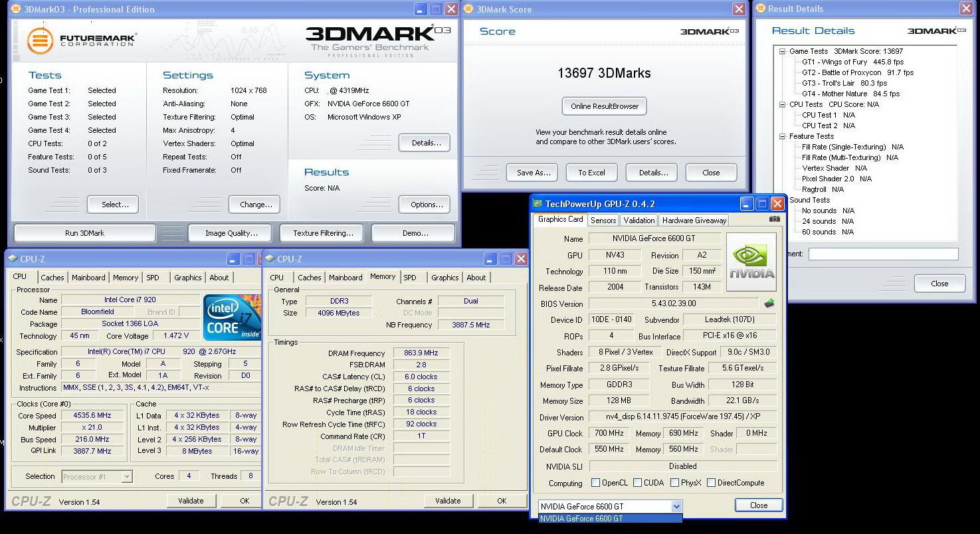Image resolution: width=980 pixels, height=534 pixels.
Task: Click the GPU-Z title bar icon
Action: (x=538, y=204)
